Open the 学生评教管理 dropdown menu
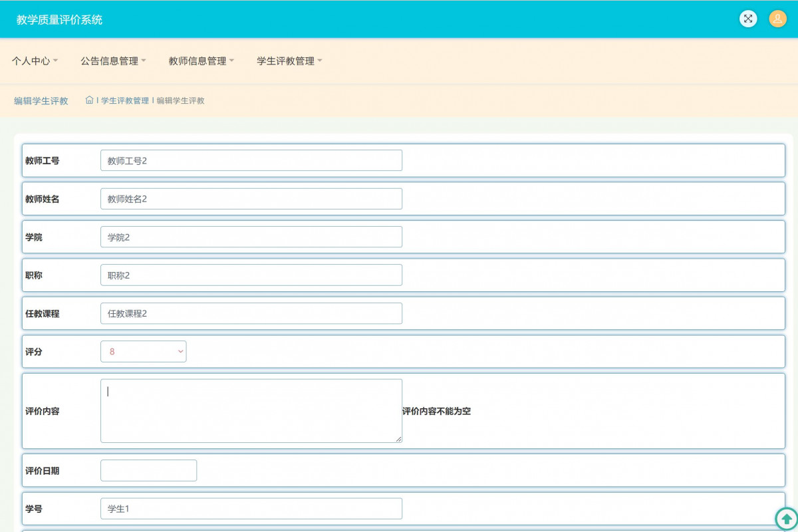 pos(289,61)
